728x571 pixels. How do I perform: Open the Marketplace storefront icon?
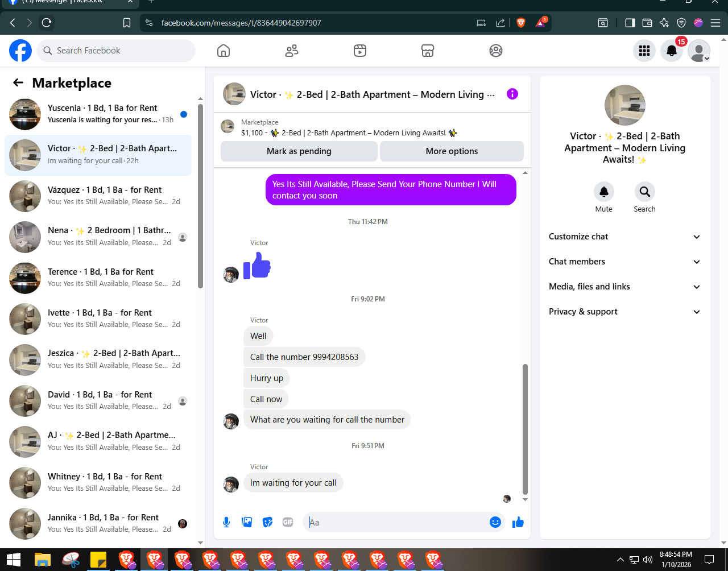click(428, 51)
